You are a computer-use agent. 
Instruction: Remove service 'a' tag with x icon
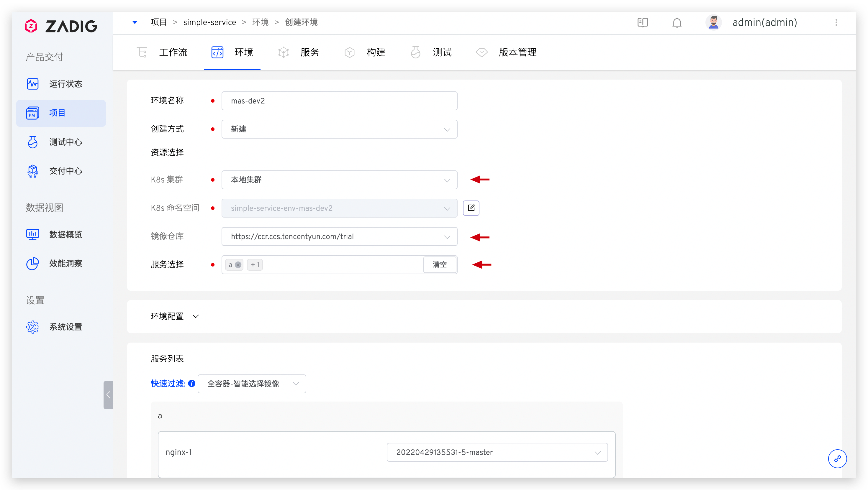point(238,265)
